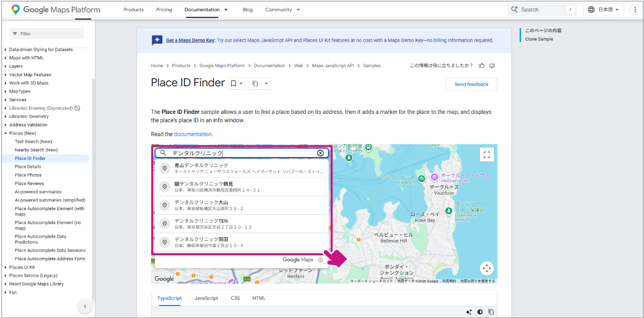The image size is (644, 318).
Task: Switch to the JavaScript code tab
Action: [x=206, y=298]
